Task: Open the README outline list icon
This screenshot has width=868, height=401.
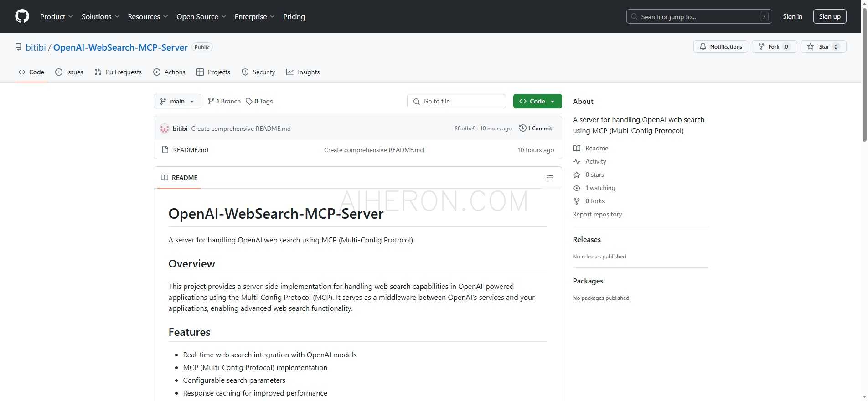Action: [x=550, y=178]
